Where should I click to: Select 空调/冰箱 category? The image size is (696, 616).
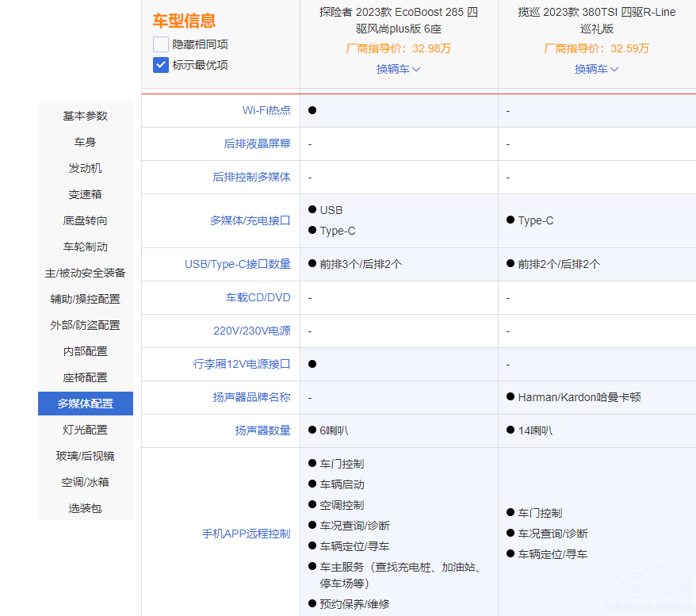click(85, 481)
